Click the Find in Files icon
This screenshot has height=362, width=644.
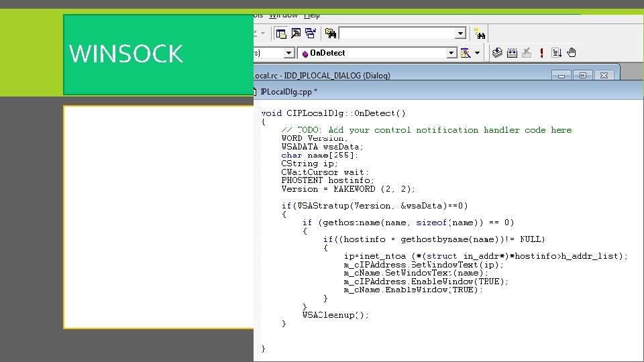tap(331, 34)
